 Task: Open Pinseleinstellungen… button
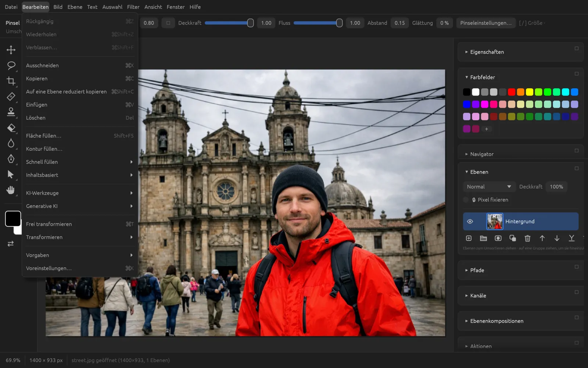coord(485,23)
